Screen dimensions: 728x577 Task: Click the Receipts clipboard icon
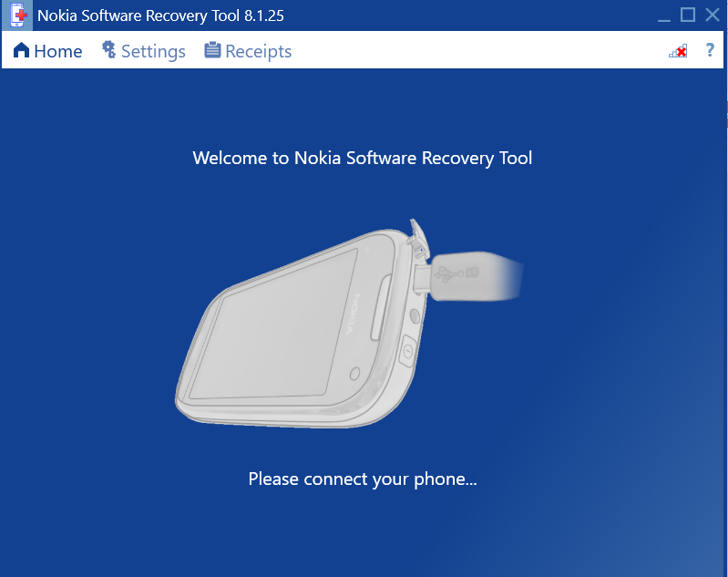(x=212, y=50)
